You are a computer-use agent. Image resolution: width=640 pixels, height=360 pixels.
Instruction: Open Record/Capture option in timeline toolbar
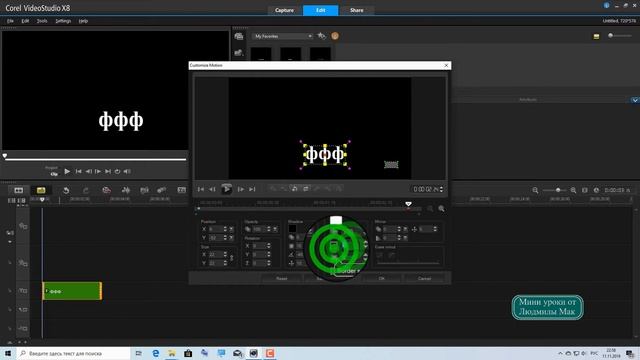(106, 190)
